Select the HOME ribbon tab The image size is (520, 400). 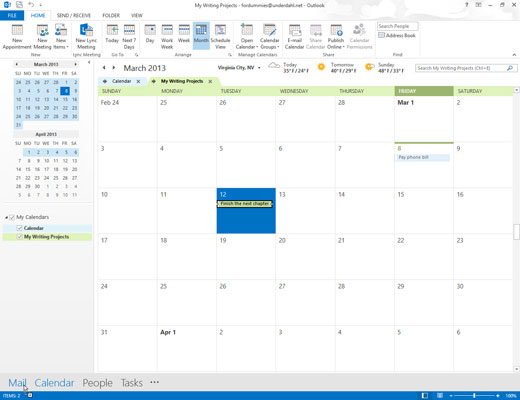(x=38, y=15)
